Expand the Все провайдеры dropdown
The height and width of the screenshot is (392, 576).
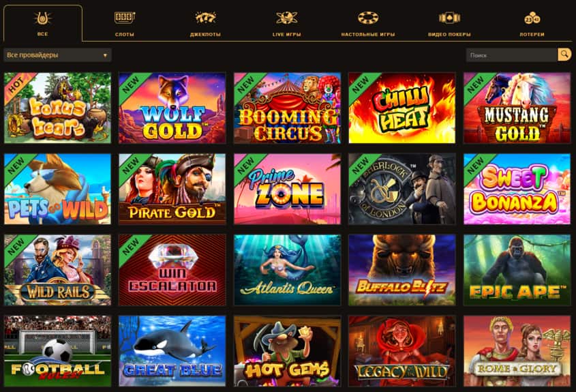[x=57, y=55]
